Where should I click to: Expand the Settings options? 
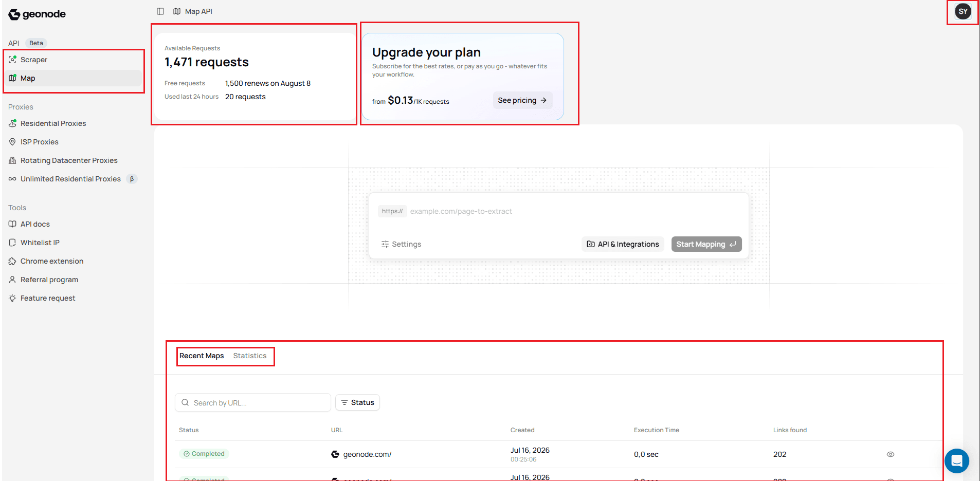point(401,244)
